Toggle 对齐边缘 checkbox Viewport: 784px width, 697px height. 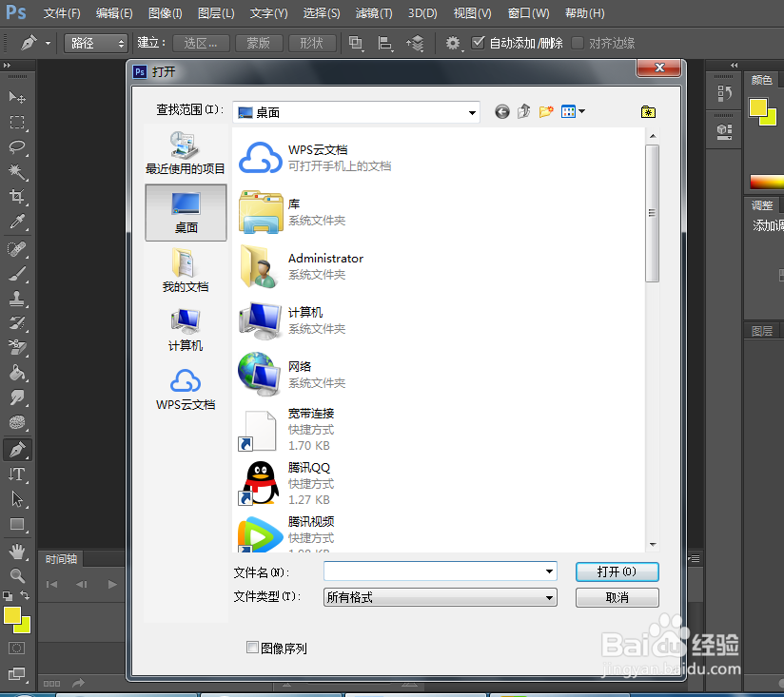[x=578, y=43]
